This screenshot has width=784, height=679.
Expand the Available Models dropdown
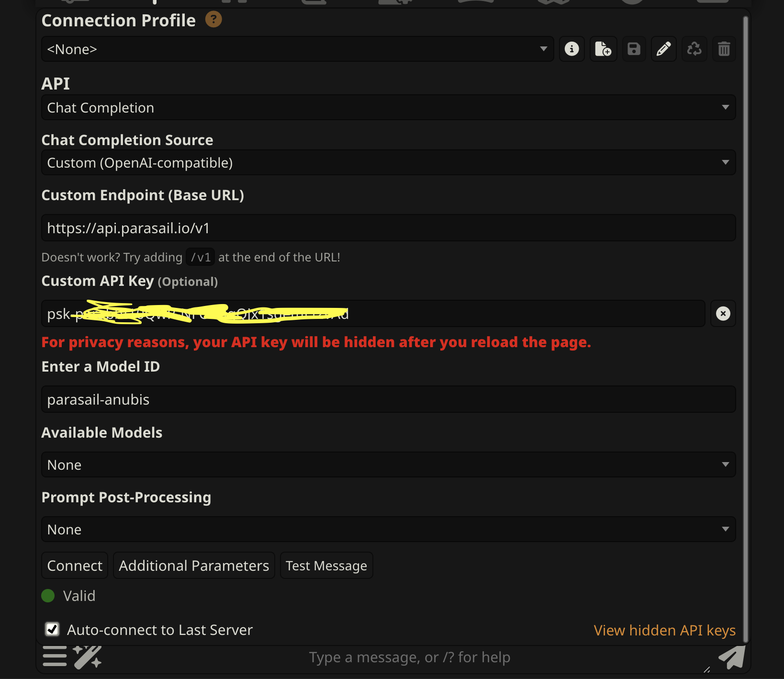click(x=388, y=464)
